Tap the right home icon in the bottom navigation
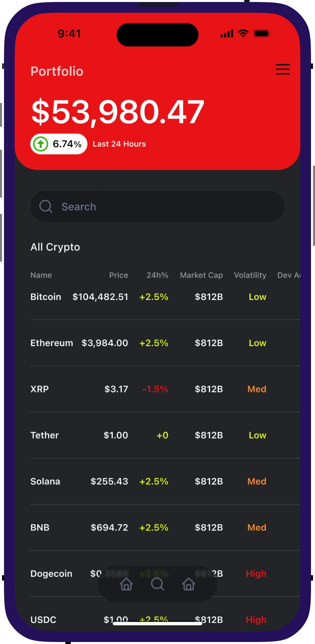 (x=189, y=584)
